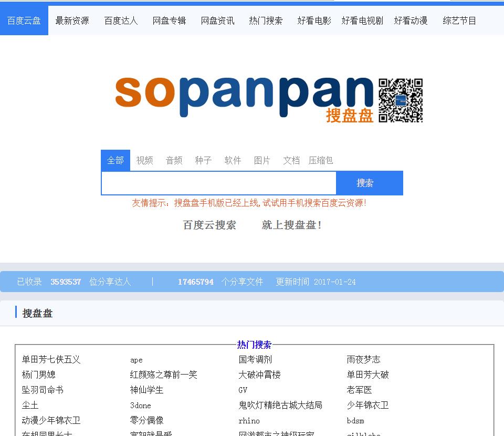
Task: Click the blue 搜索 button
Action: point(370,183)
